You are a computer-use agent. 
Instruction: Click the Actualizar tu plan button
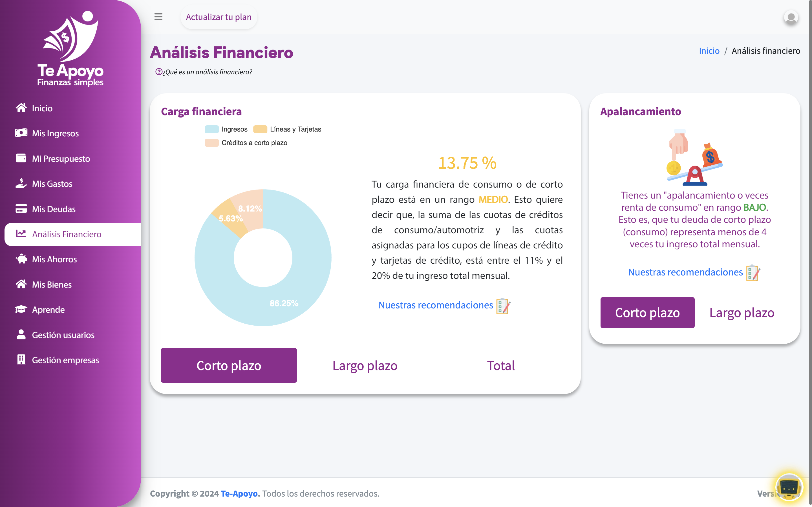point(219,17)
